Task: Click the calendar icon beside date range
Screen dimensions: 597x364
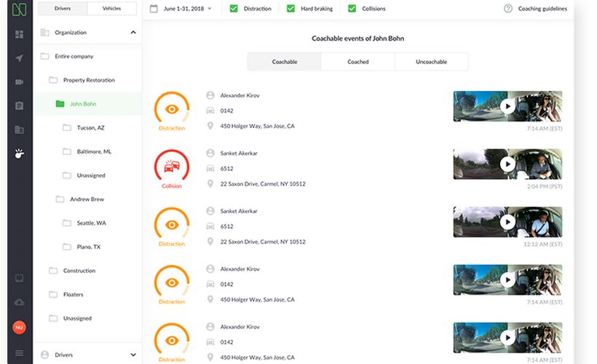Action: click(x=154, y=9)
